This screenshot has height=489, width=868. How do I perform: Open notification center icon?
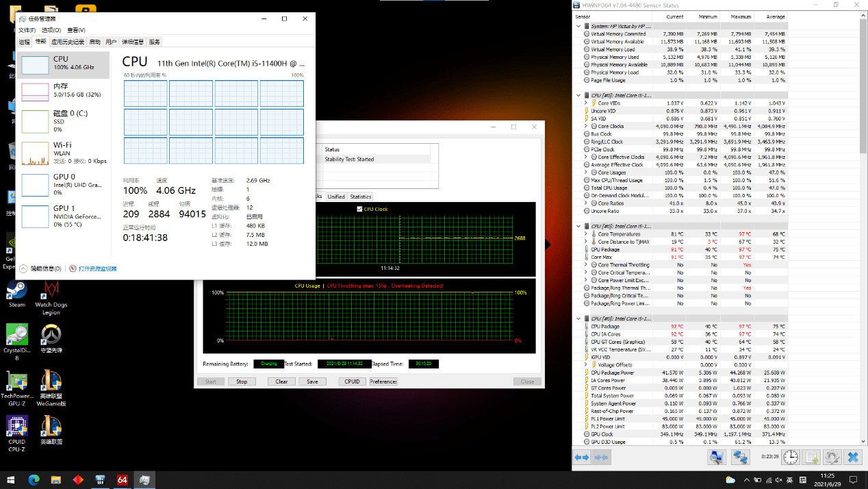click(x=853, y=479)
